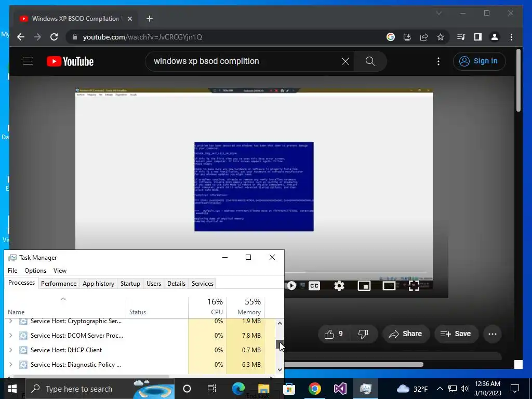Dislike the video
Image resolution: width=532 pixels, height=399 pixels.
363,334
